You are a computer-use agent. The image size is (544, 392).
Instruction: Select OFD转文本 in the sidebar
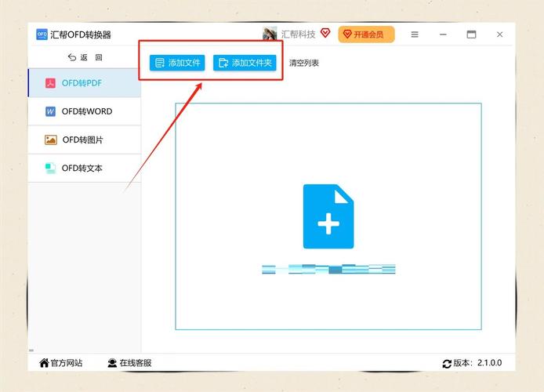85,169
